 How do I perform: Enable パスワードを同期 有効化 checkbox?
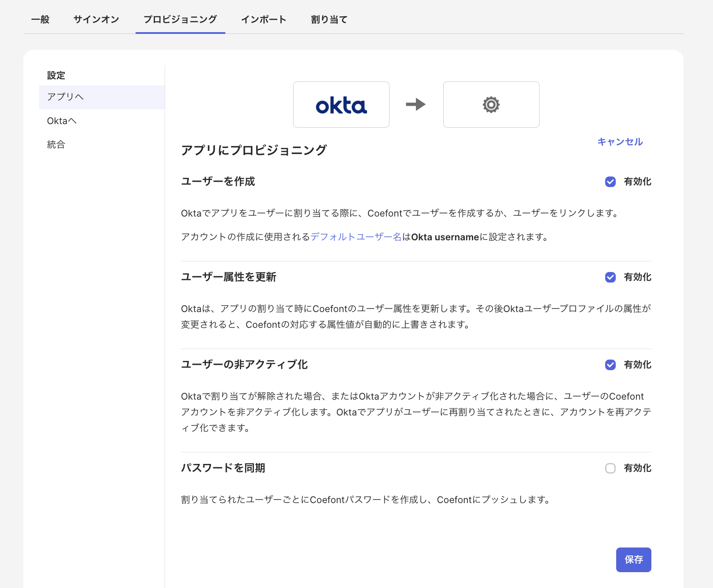tap(610, 468)
